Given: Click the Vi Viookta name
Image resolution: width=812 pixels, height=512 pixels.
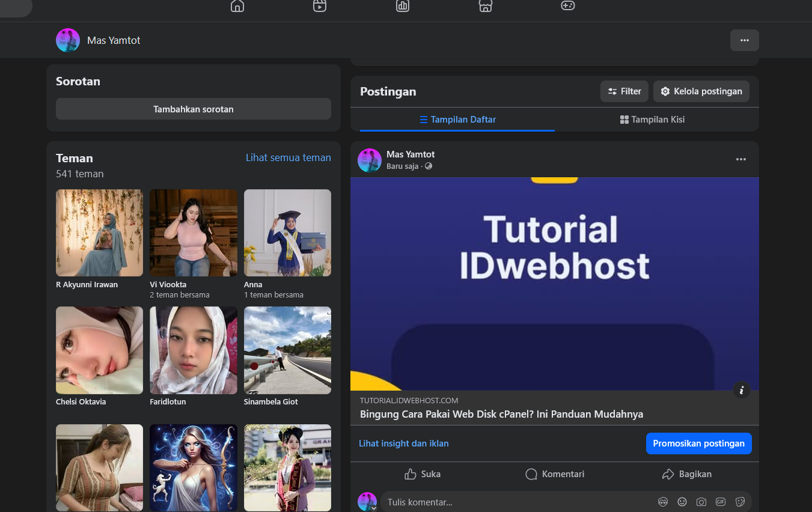Looking at the screenshot, I should pos(168,284).
